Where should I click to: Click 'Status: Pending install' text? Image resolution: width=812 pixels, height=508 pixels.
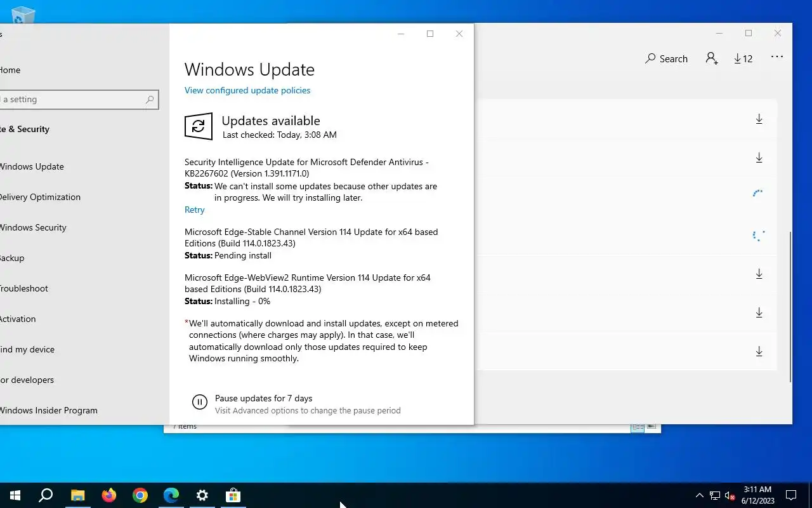coord(228,255)
